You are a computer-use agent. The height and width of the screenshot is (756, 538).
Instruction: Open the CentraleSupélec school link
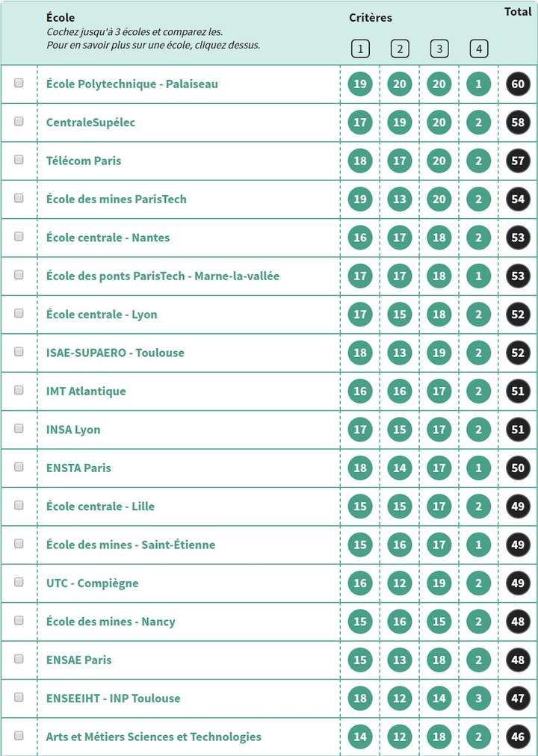point(90,123)
